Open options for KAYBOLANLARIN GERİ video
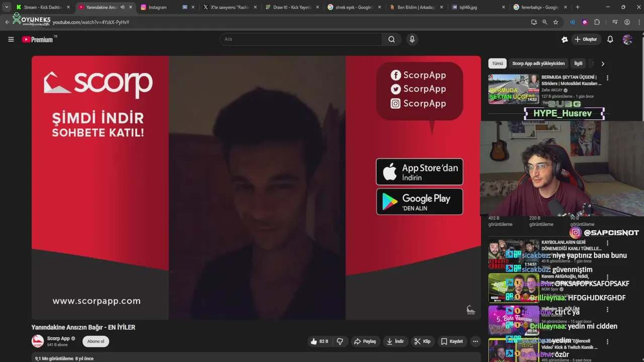Viewport: 644px width, 362px height. (607, 243)
